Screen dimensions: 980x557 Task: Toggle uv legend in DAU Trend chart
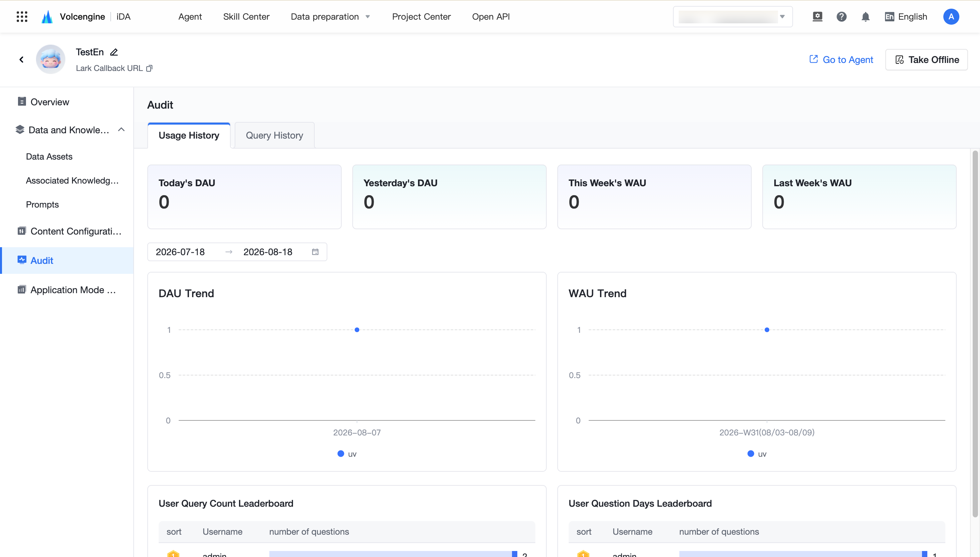[347, 454]
